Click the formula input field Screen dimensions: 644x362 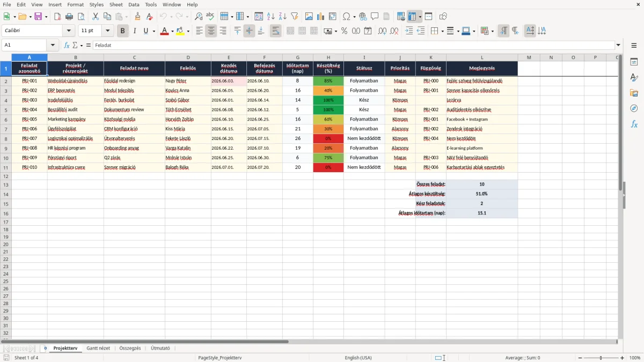353,46
